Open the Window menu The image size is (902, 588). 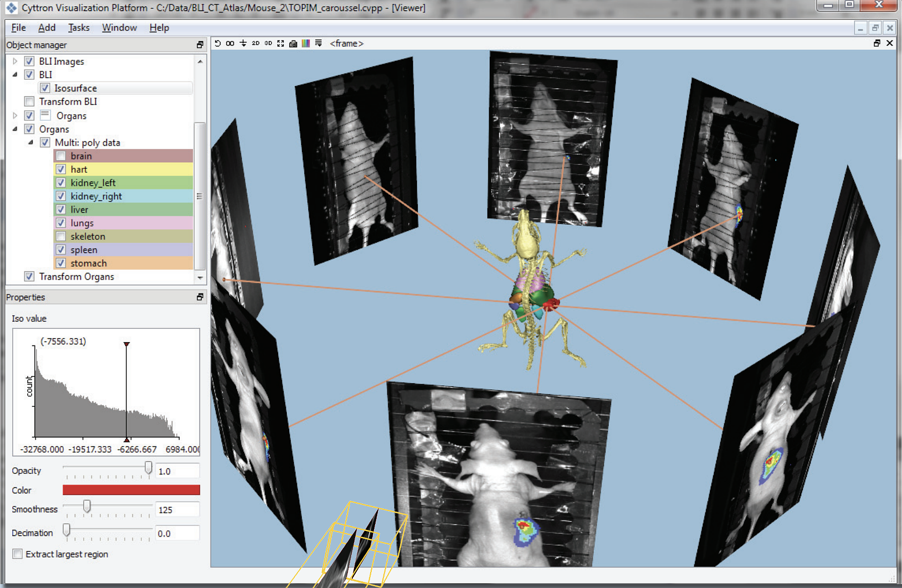[x=119, y=28]
